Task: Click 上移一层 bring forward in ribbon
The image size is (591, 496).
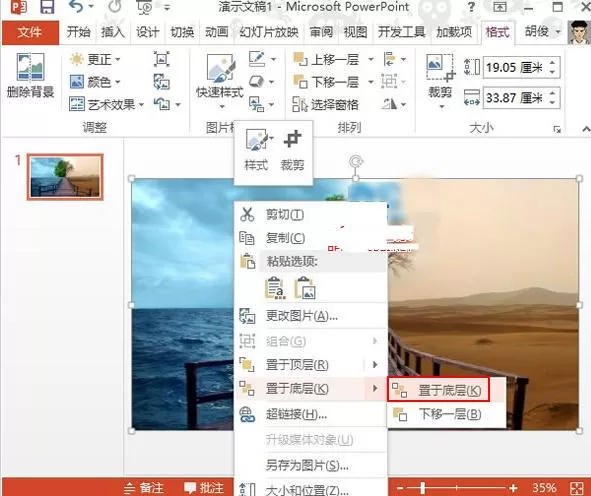Action: [x=326, y=59]
